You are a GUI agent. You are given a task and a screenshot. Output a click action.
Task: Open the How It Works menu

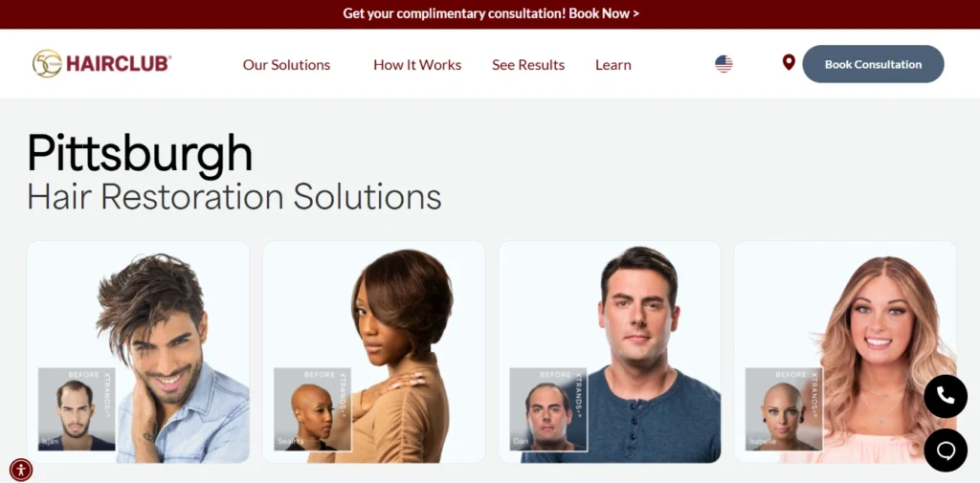(x=417, y=65)
